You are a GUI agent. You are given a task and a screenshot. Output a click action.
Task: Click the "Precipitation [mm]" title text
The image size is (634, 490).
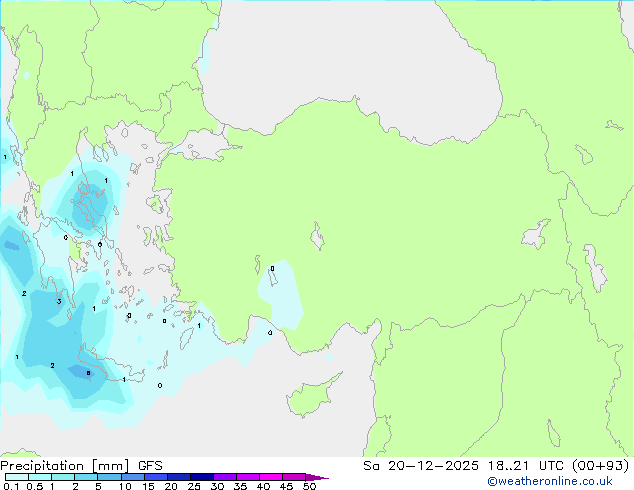pyautogui.click(x=65, y=466)
